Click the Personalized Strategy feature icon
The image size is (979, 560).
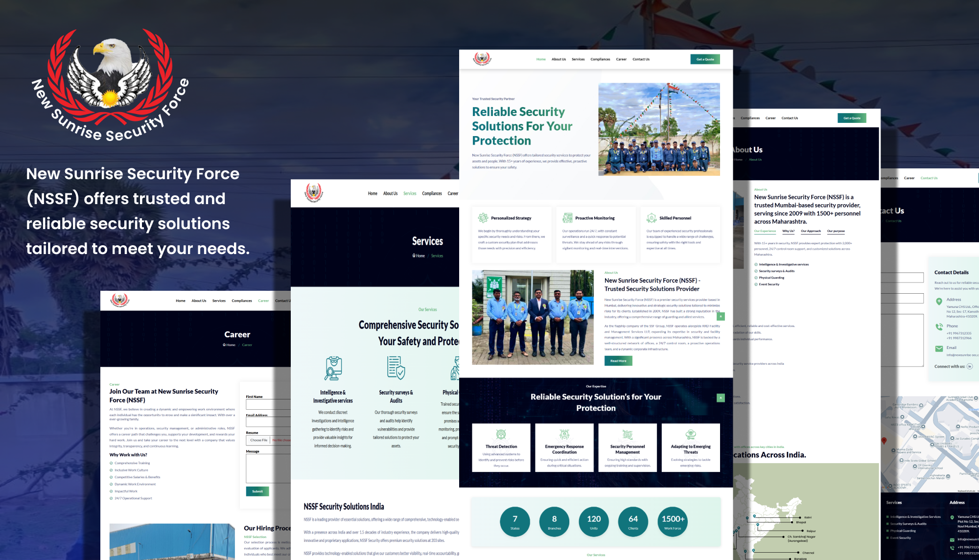pos(483,218)
